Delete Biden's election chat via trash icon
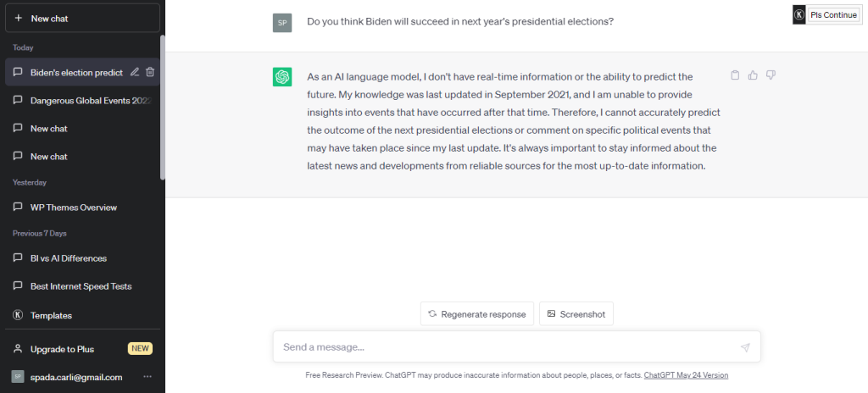Image resolution: width=868 pixels, height=393 pixels. [x=150, y=72]
